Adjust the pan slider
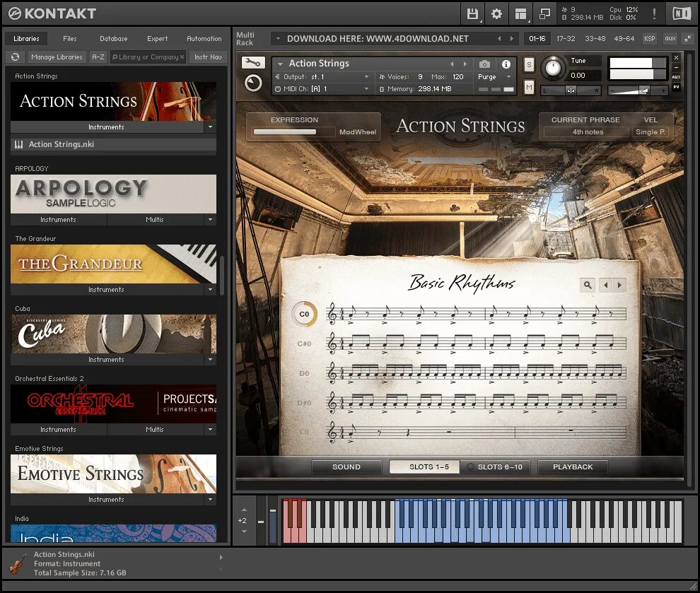Image resolution: width=700 pixels, height=593 pixels. (571, 90)
